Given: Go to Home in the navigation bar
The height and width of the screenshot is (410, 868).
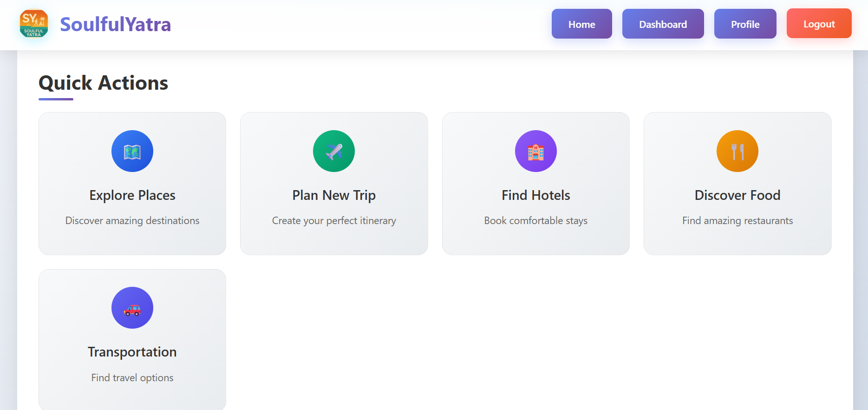Looking at the screenshot, I should (582, 24).
